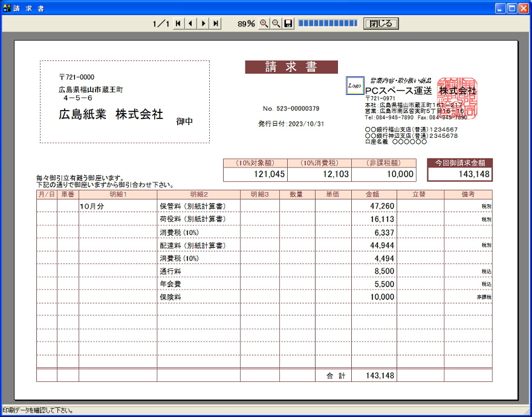Click invoice number No. 523-00000379
Image resolution: width=532 pixels, height=417 pixels.
click(x=291, y=109)
